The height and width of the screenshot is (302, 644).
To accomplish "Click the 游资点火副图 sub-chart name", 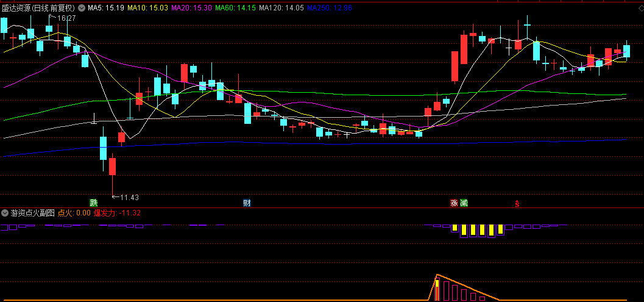I will click(33, 213).
